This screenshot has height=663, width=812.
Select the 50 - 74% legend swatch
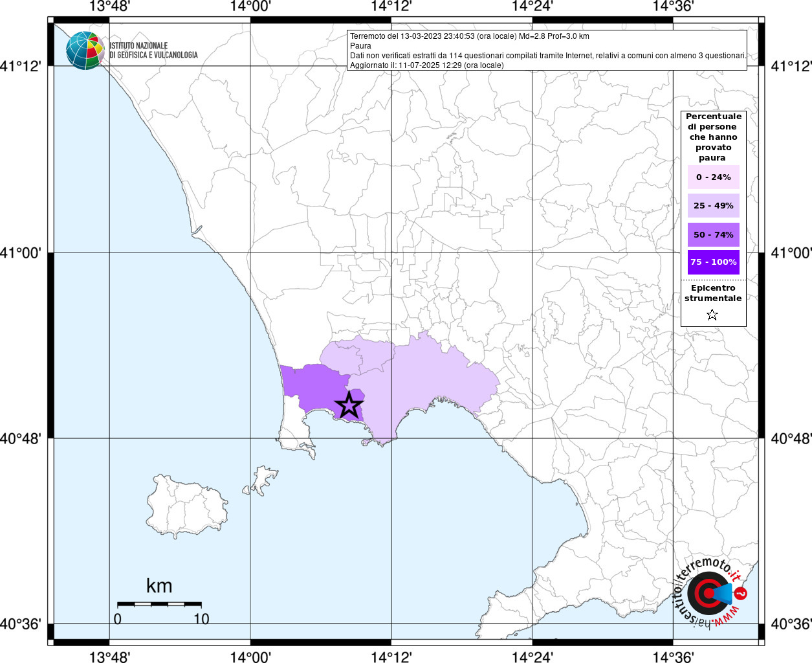(713, 234)
